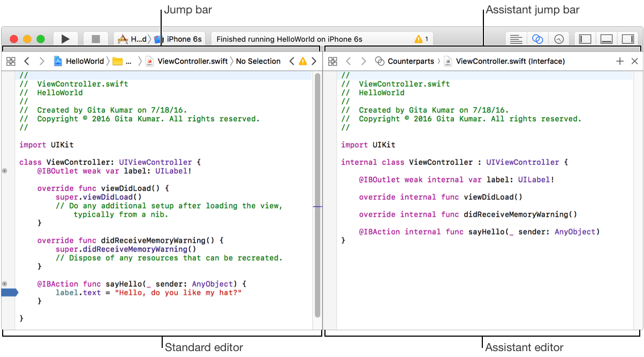644x357 pixels.
Task: Switch to the Standard editor view
Action: coord(516,39)
